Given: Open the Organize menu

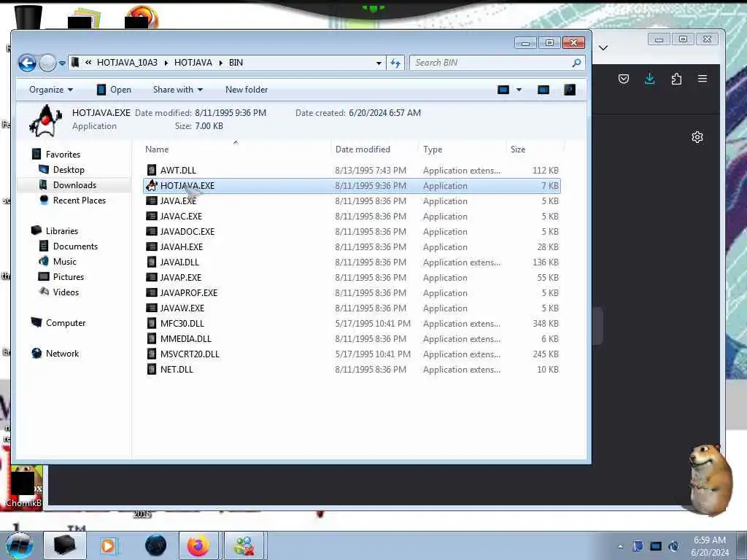Looking at the screenshot, I should 51,90.
